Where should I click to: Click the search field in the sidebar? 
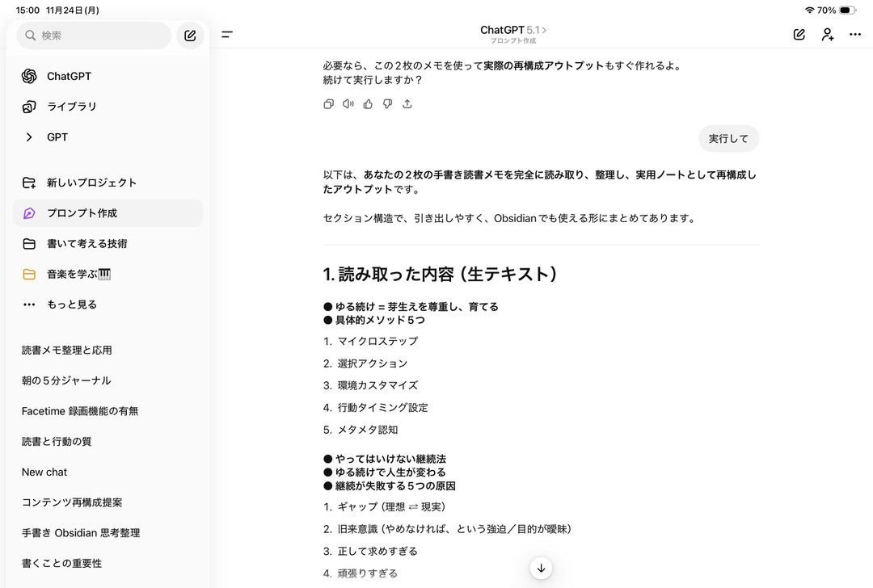tap(93, 36)
